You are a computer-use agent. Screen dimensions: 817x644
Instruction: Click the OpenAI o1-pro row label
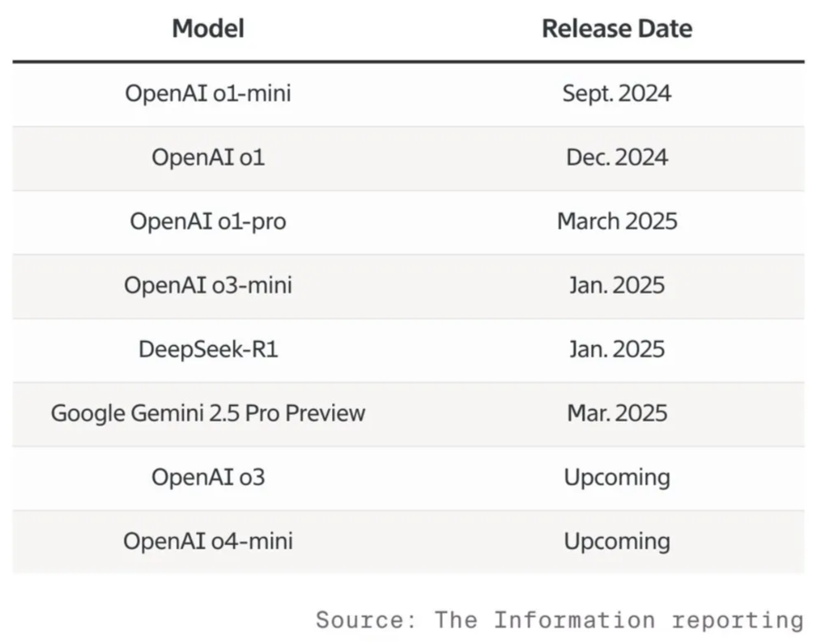pos(208,222)
